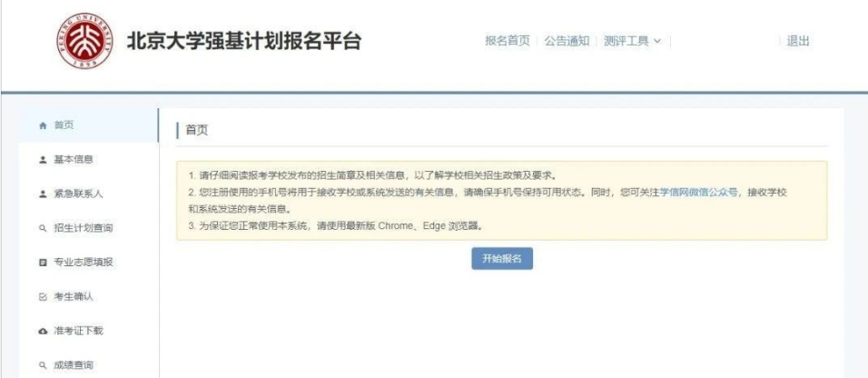Open 公告通知 in the top navigation
Image resolution: width=868 pixels, height=378 pixels.
(567, 41)
